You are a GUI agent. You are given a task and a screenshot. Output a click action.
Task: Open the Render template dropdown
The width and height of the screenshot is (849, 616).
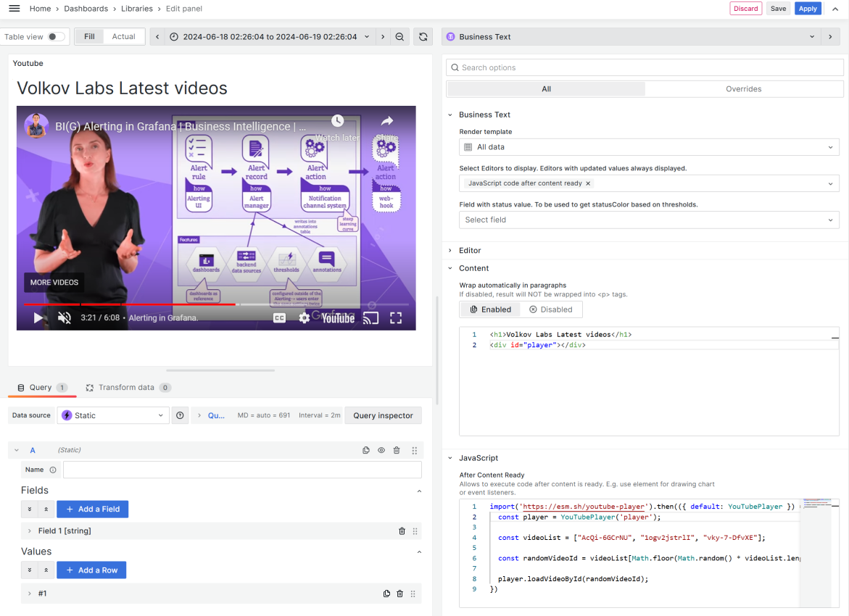(649, 146)
